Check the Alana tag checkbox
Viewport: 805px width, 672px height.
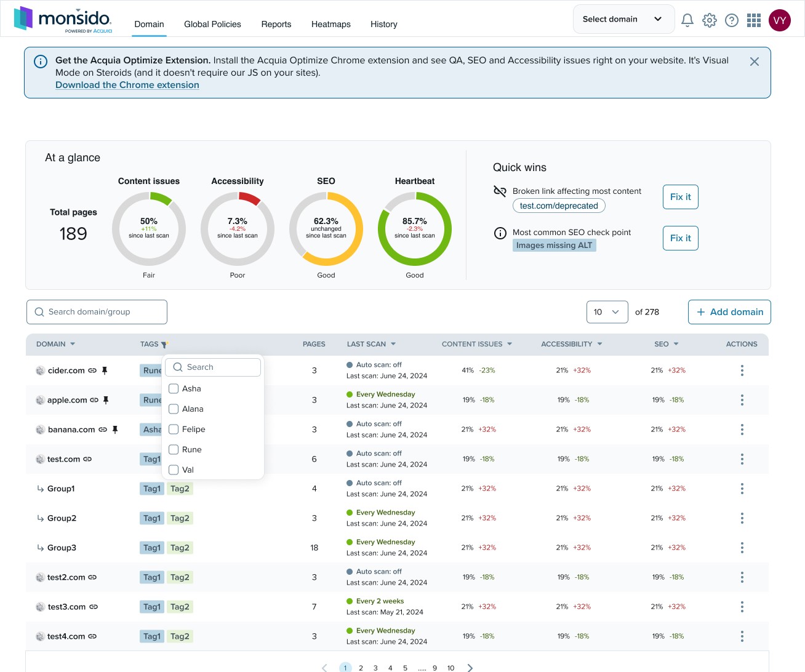(174, 409)
